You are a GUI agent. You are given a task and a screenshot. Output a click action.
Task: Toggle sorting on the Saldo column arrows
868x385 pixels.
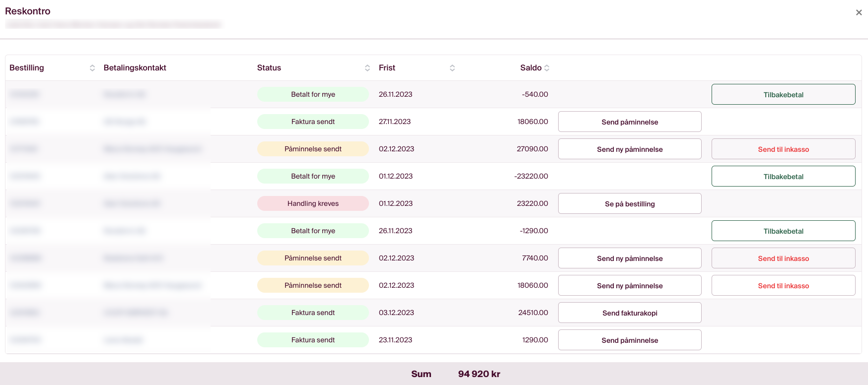[x=547, y=68]
